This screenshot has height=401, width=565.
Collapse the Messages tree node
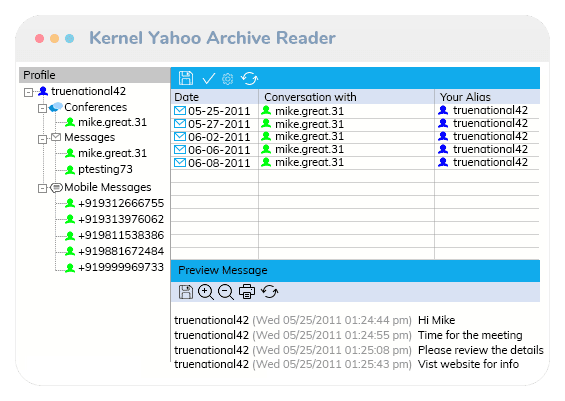(x=43, y=139)
